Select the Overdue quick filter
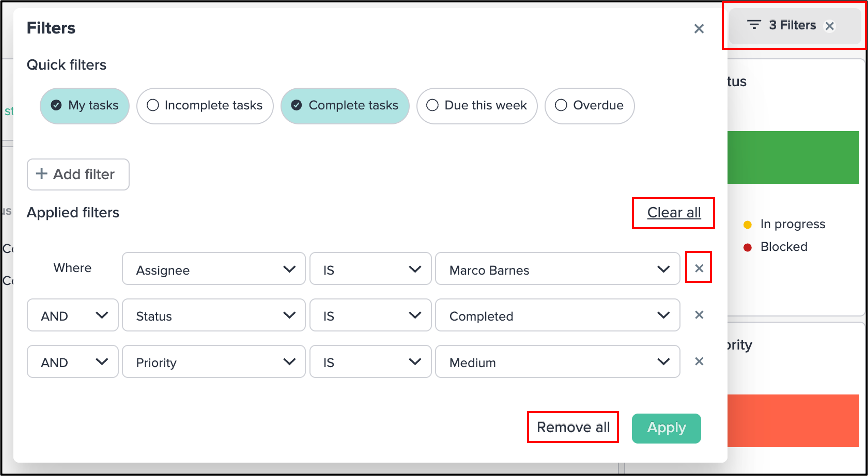 tap(590, 105)
